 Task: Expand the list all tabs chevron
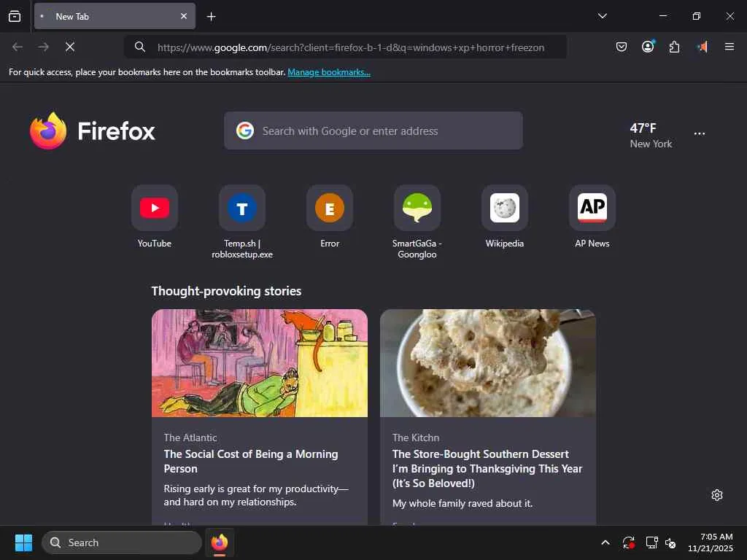(x=602, y=16)
